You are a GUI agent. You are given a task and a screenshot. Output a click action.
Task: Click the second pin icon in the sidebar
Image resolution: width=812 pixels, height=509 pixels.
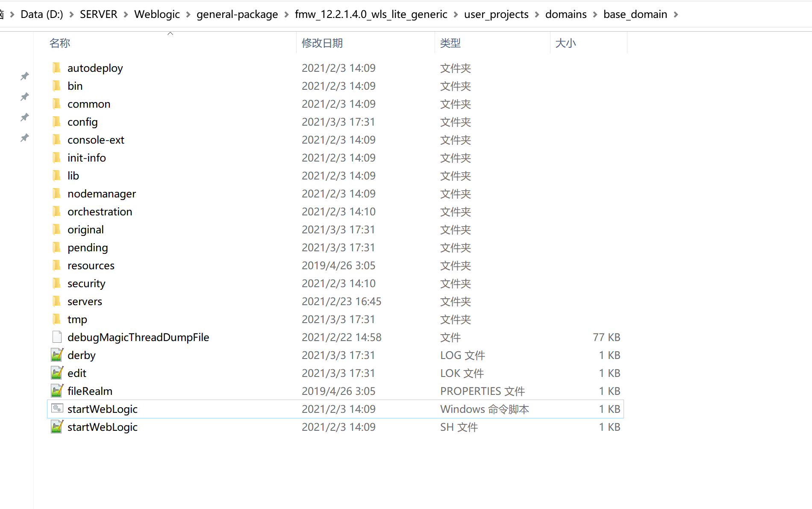point(24,97)
